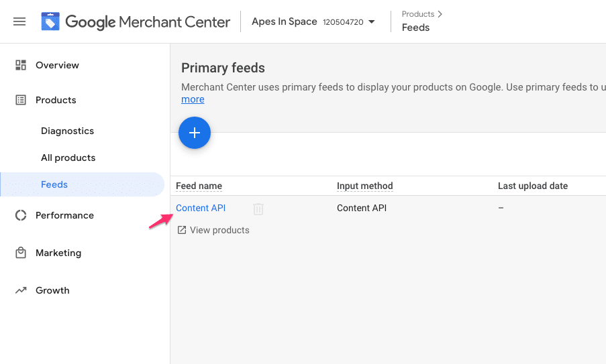606x364 pixels.
Task: Click the Google Merchant Center logo icon
Action: (50, 21)
